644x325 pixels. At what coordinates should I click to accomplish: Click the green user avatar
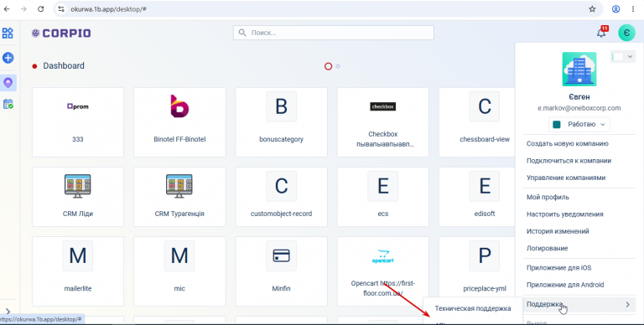pos(626,33)
